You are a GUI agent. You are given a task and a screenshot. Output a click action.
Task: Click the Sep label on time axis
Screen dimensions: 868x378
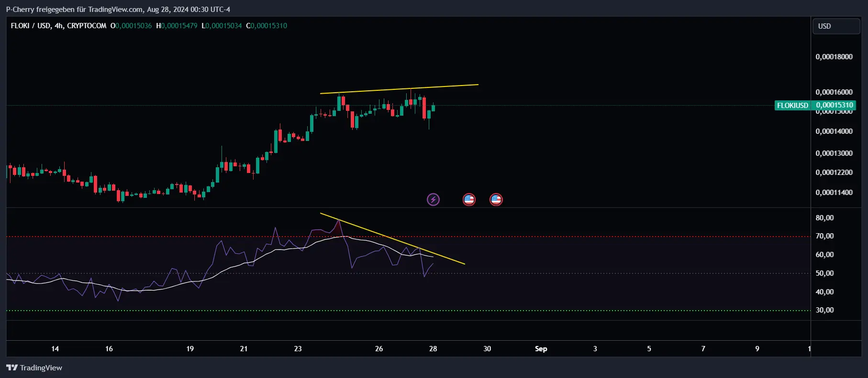point(541,349)
